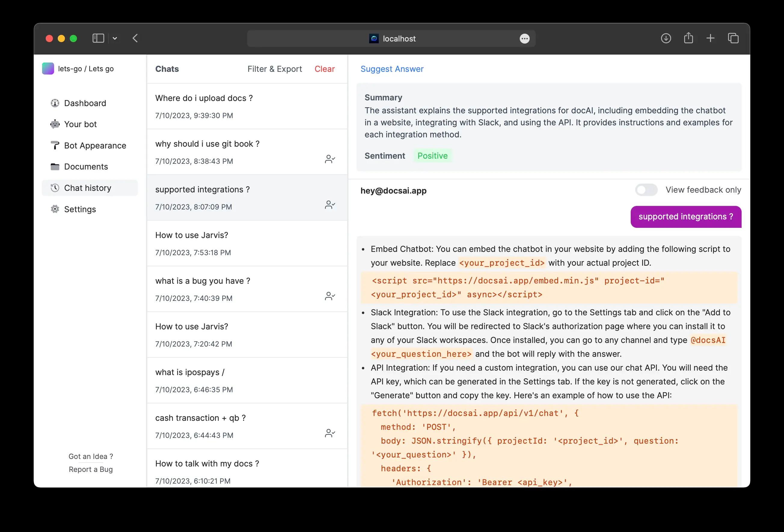
Task: Click the Your bot robot icon
Action: coord(55,124)
